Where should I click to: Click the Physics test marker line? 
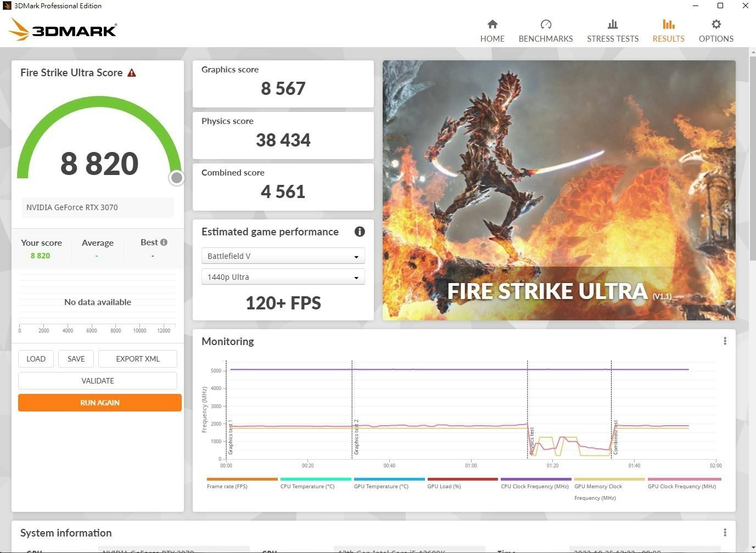coord(528,410)
